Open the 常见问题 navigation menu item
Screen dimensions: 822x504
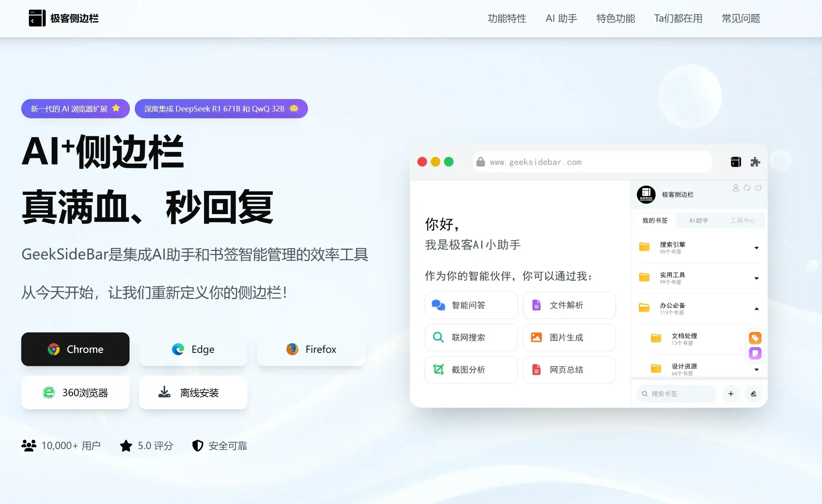click(740, 18)
